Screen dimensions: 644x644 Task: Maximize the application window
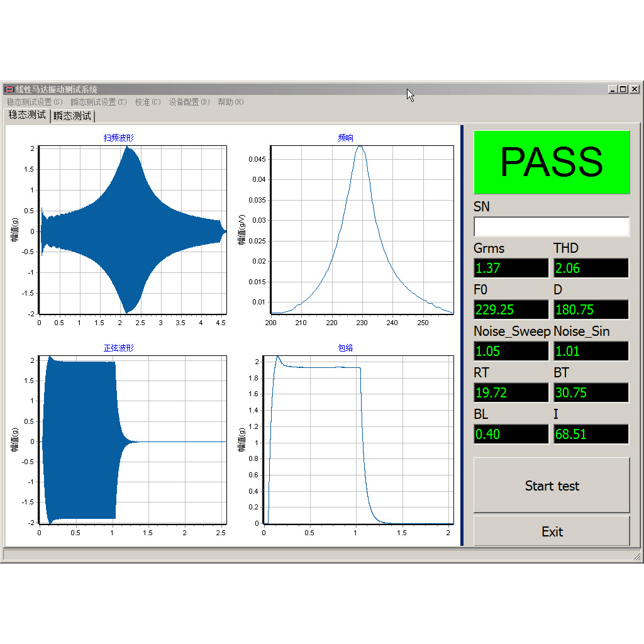coord(623,89)
